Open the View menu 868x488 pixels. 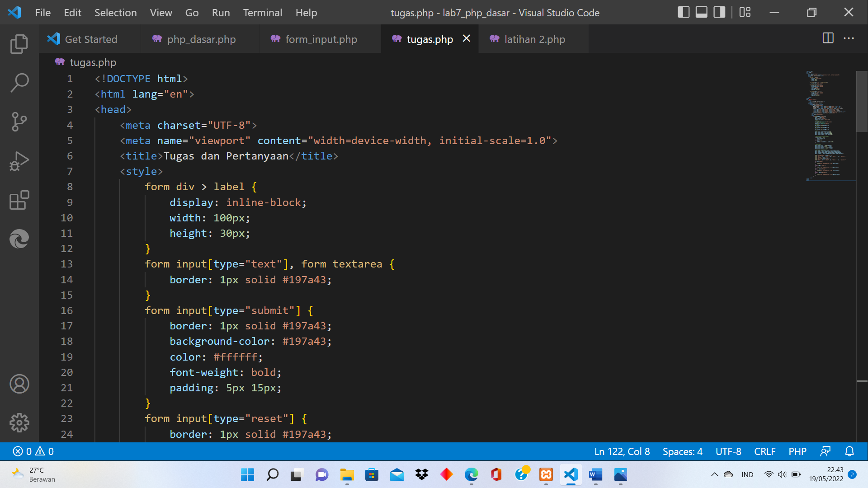click(x=161, y=13)
